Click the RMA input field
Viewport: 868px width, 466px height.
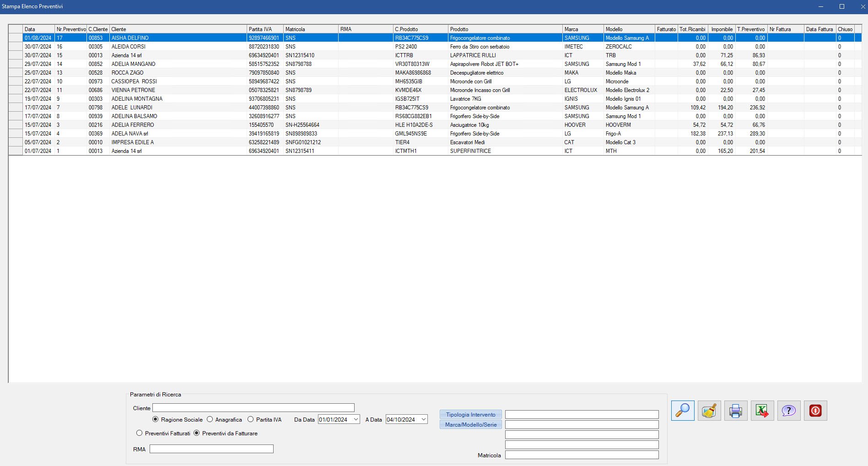pos(211,449)
